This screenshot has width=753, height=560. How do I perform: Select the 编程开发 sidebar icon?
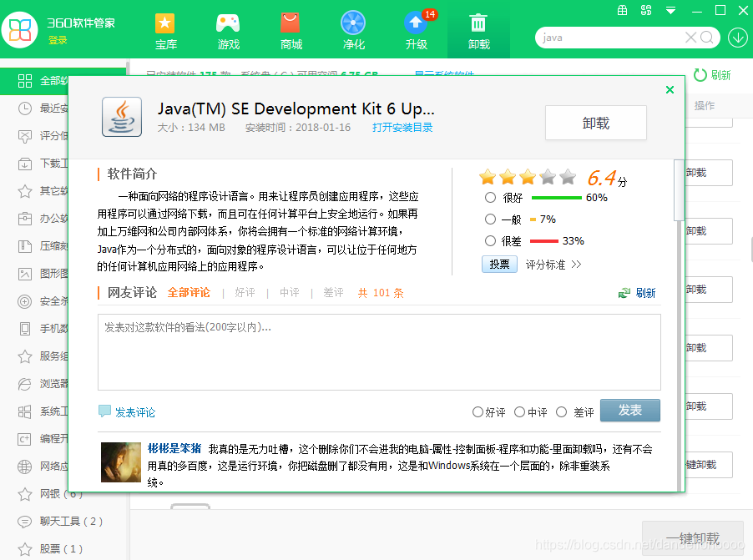click(x=25, y=439)
